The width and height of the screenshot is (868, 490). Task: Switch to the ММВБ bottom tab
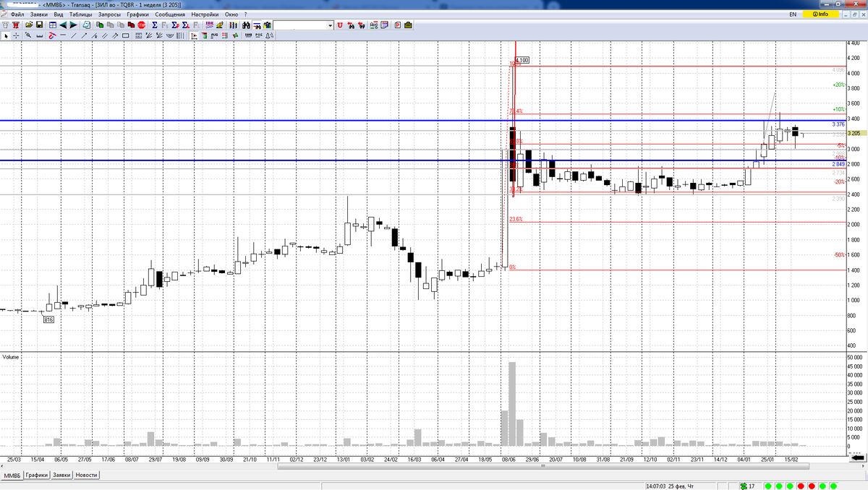pos(12,476)
